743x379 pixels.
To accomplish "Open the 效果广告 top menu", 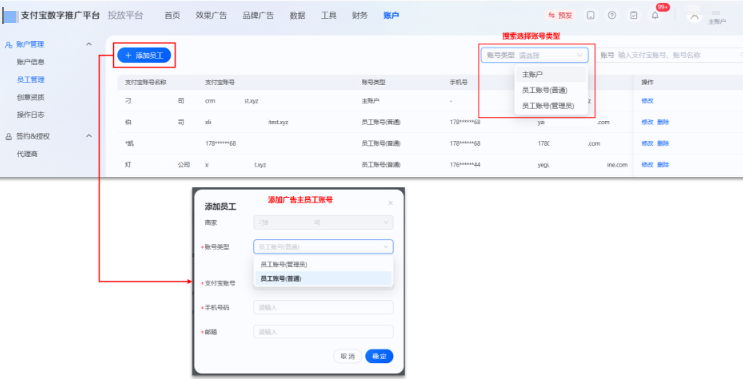I will pyautogui.click(x=211, y=16).
